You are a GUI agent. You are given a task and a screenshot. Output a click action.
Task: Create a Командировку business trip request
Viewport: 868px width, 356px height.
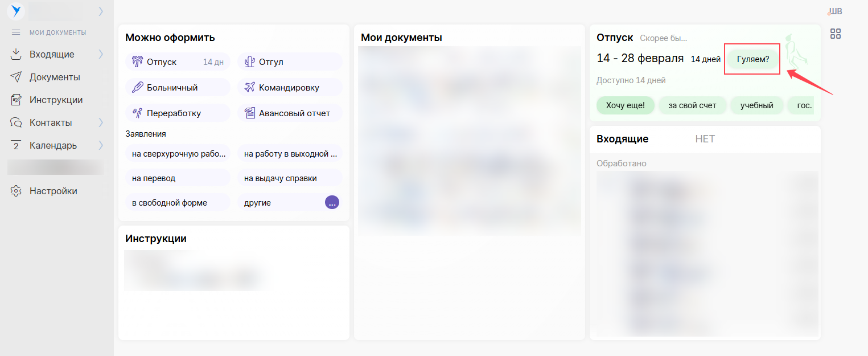point(289,88)
